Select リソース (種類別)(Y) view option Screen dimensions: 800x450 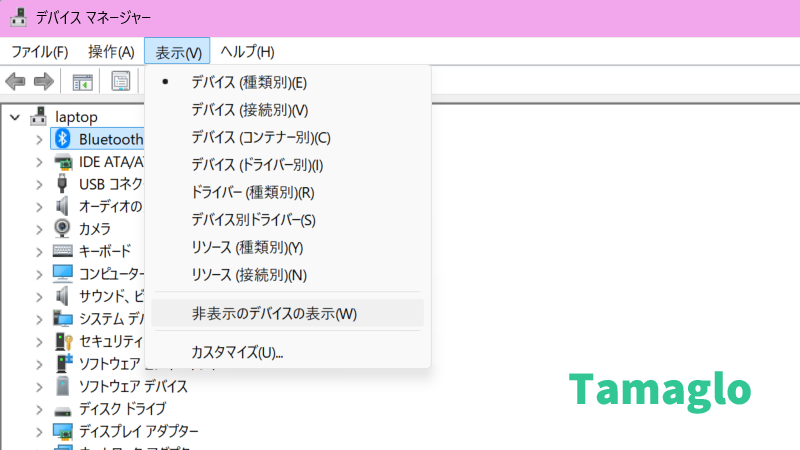click(288, 247)
